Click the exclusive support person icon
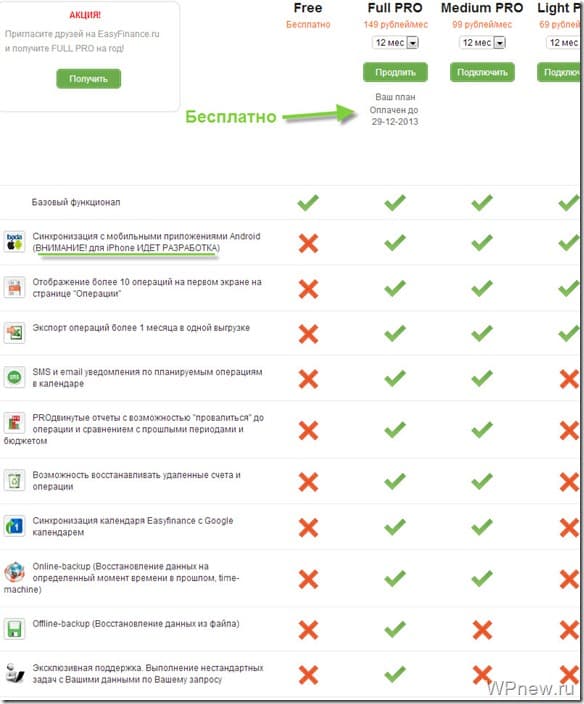The image size is (584, 704). (x=14, y=673)
